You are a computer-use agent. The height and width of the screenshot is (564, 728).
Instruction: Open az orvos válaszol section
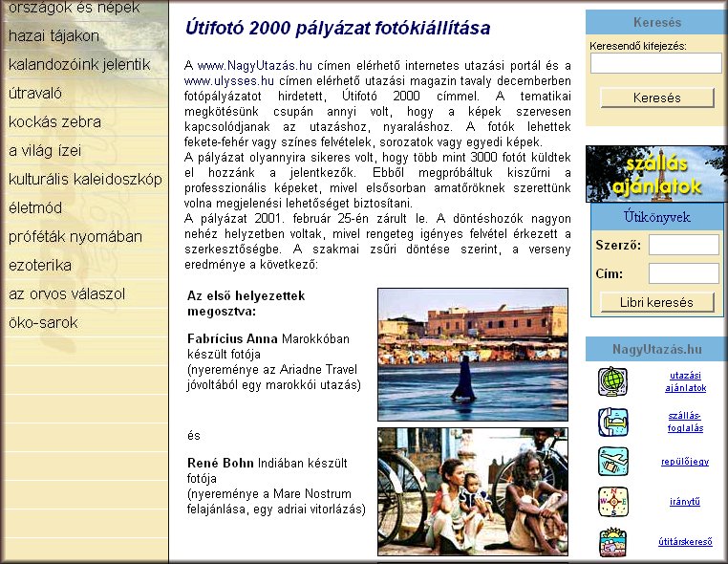(67, 293)
